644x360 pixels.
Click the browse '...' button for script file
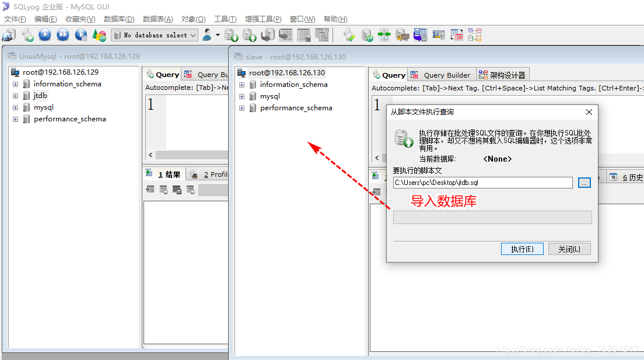coord(584,183)
